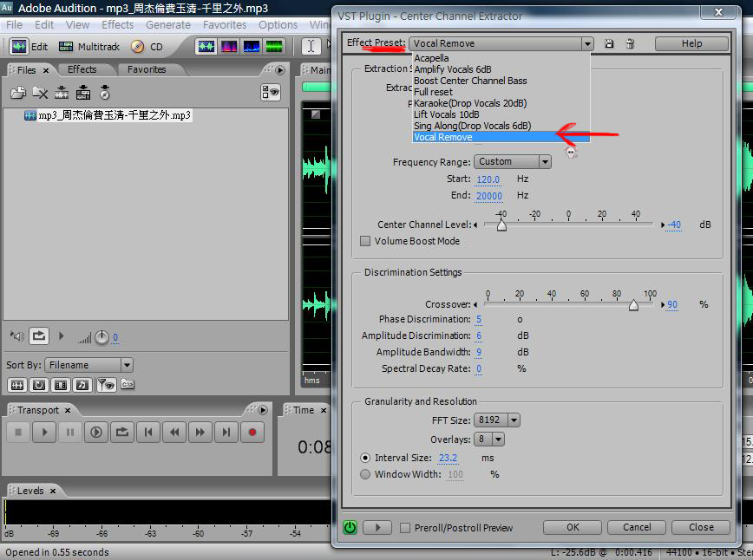
Task: Click Transport Pause button
Action: click(70, 433)
